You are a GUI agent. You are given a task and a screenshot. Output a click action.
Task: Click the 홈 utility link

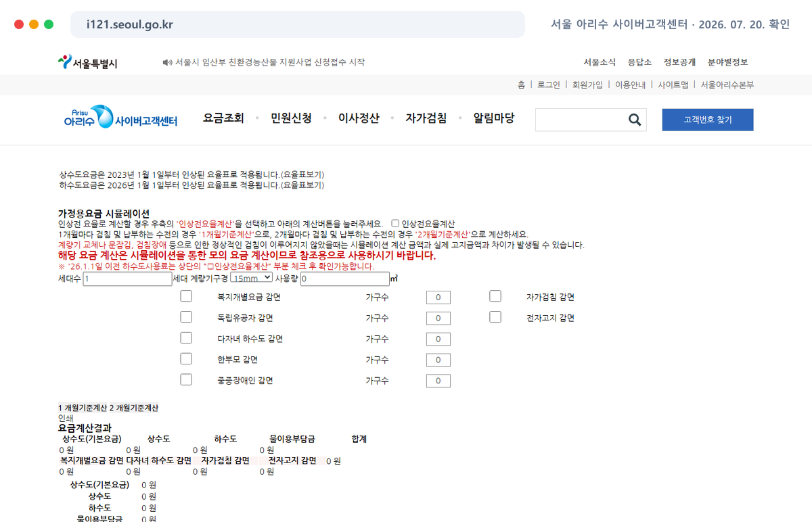coord(521,85)
